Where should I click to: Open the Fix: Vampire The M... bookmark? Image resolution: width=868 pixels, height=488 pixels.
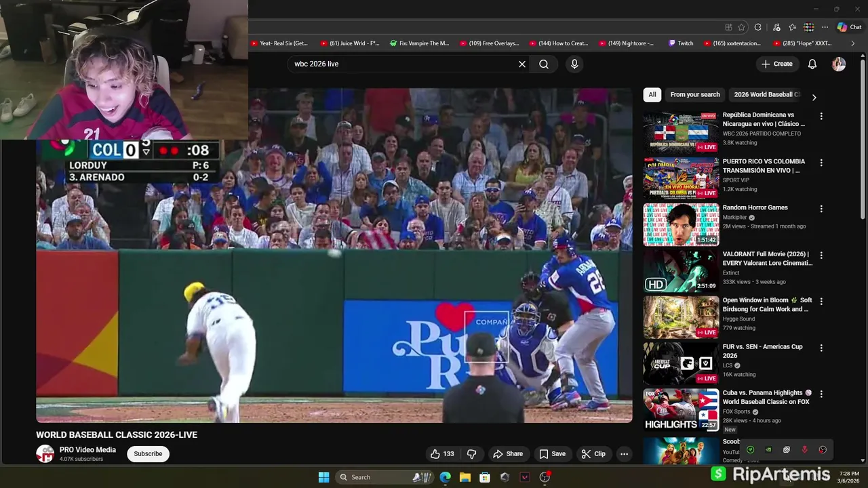pyautogui.click(x=420, y=43)
